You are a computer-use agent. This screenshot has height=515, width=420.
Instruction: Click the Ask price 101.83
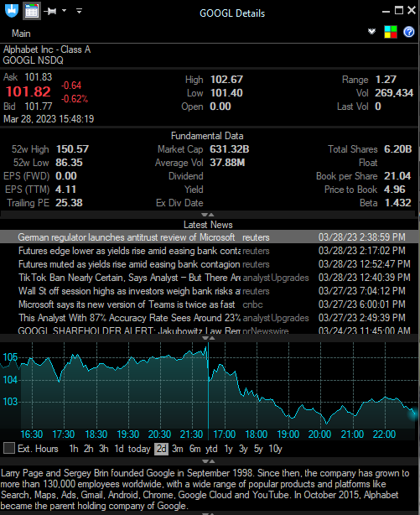coord(39,77)
